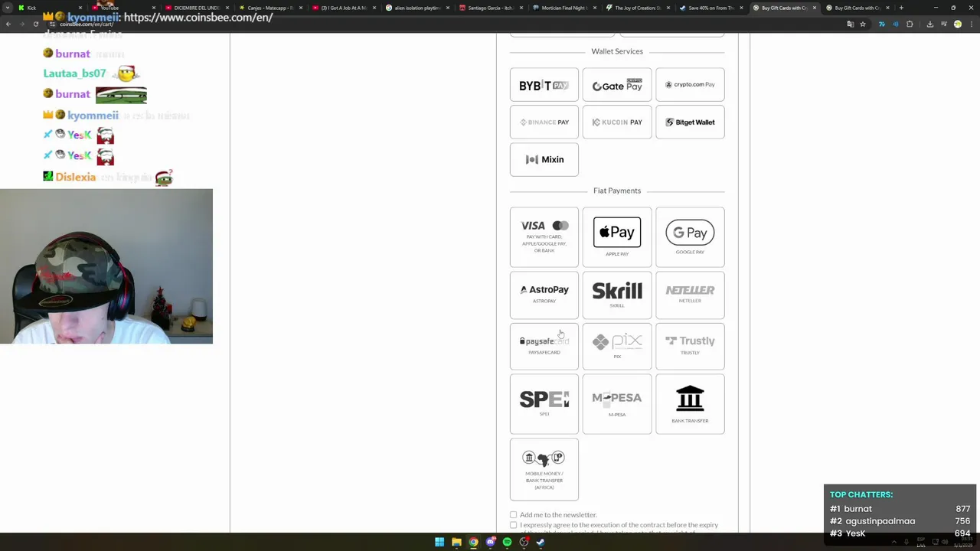Image resolution: width=980 pixels, height=551 pixels.
Task: Open File Explorer from the taskbar
Action: click(x=456, y=542)
